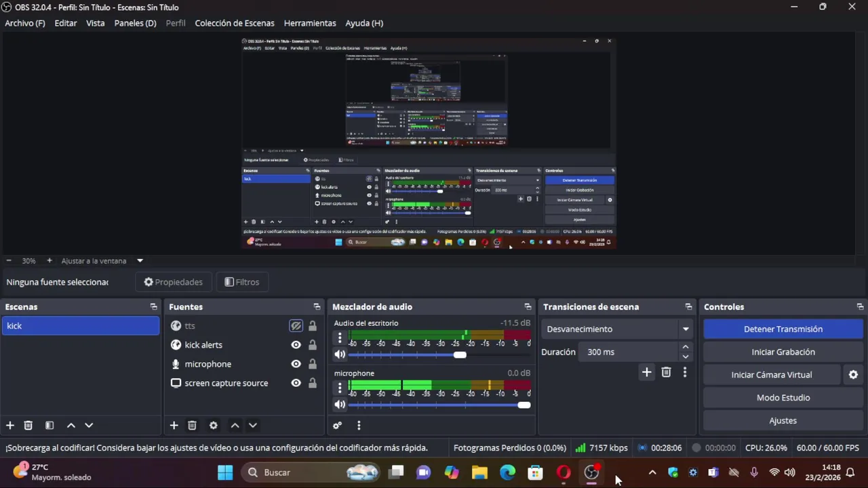
Task: Open source properties gear in Fuentes
Action: pos(214,425)
